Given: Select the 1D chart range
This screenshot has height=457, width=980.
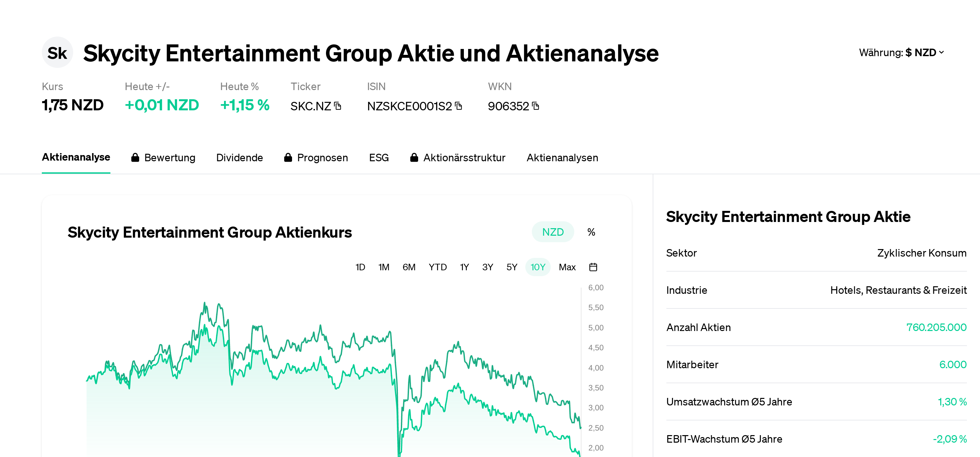Looking at the screenshot, I should [360, 267].
